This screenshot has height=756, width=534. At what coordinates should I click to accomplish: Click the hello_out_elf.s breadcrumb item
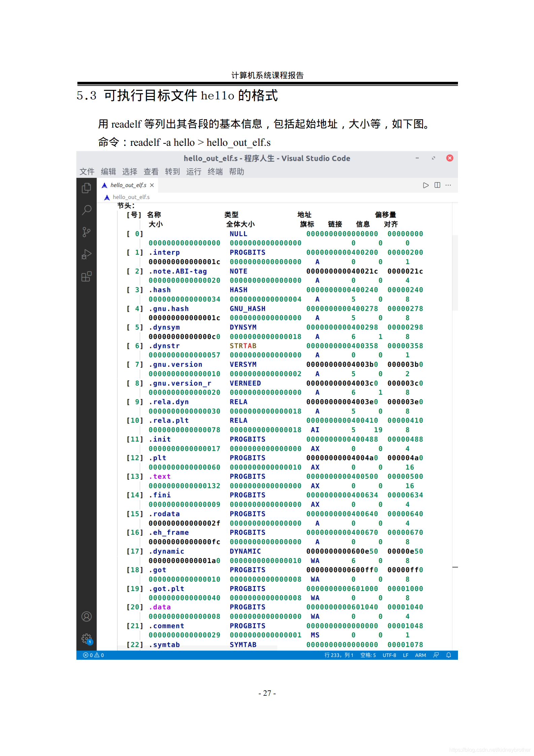pos(131,197)
